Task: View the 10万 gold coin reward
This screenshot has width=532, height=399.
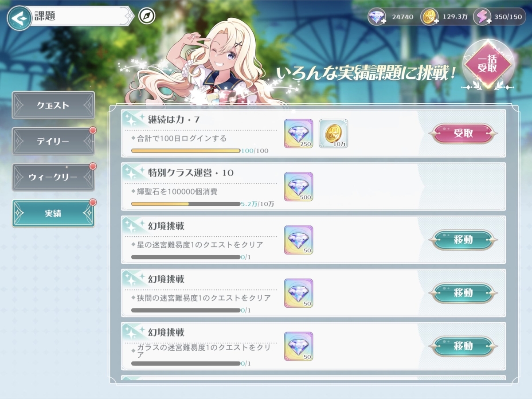Action: coord(333,133)
